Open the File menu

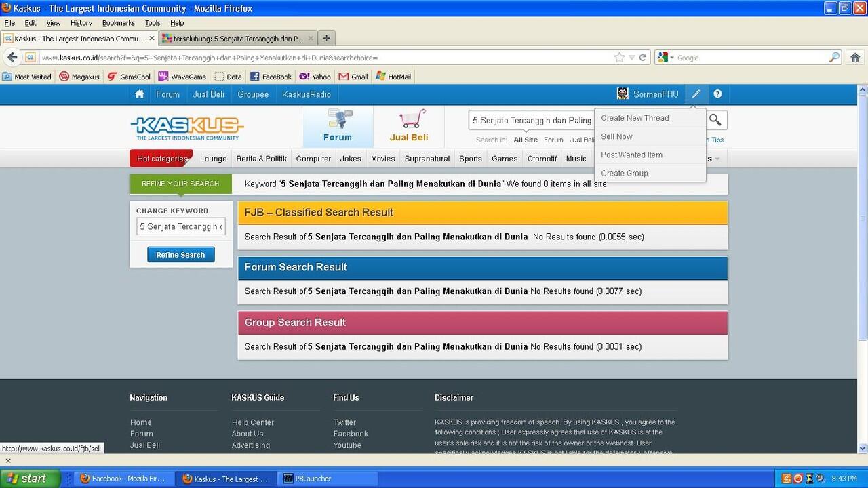[9, 22]
